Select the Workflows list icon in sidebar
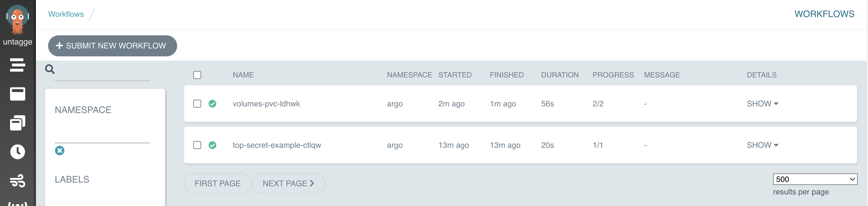Screen dimensions: 868x206 click(x=18, y=65)
